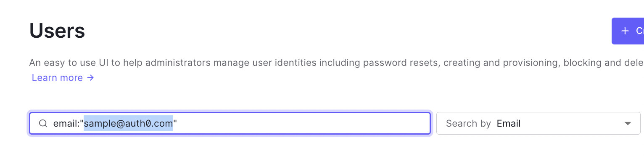This screenshot has height=156, width=644.
Task: Click empty space at end of search field
Action: pyautogui.click(x=303, y=123)
